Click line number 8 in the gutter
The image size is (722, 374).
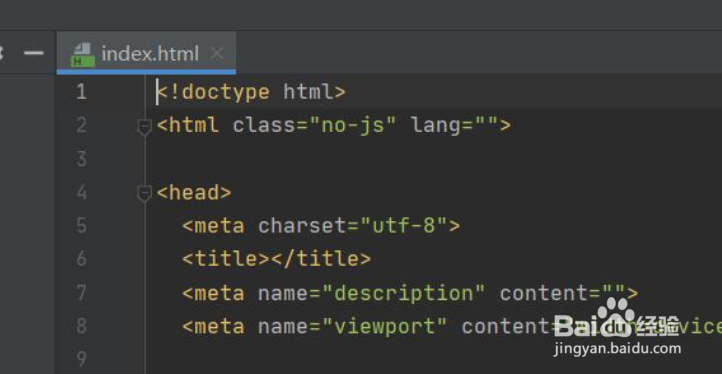click(82, 326)
